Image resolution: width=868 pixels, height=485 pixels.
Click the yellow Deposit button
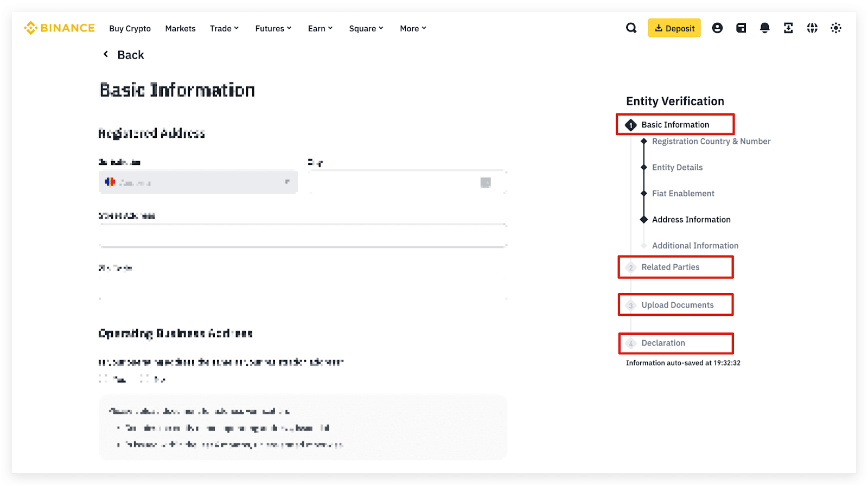click(674, 28)
